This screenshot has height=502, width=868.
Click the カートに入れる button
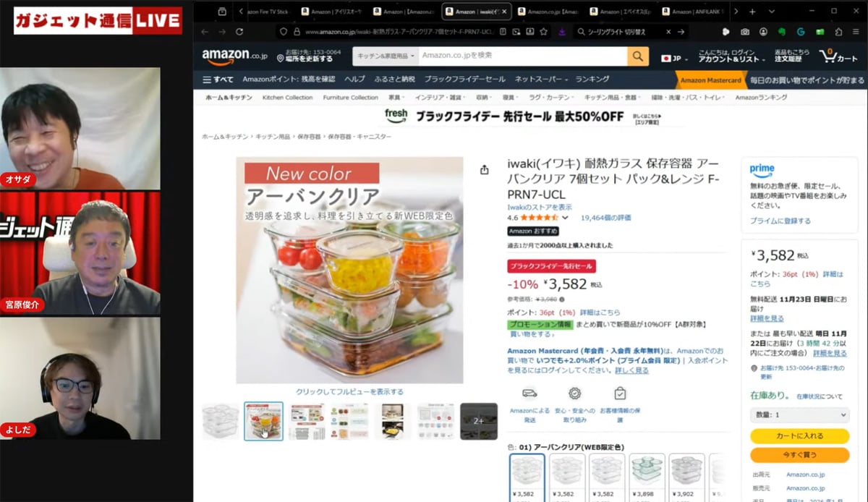tap(799, 436)
